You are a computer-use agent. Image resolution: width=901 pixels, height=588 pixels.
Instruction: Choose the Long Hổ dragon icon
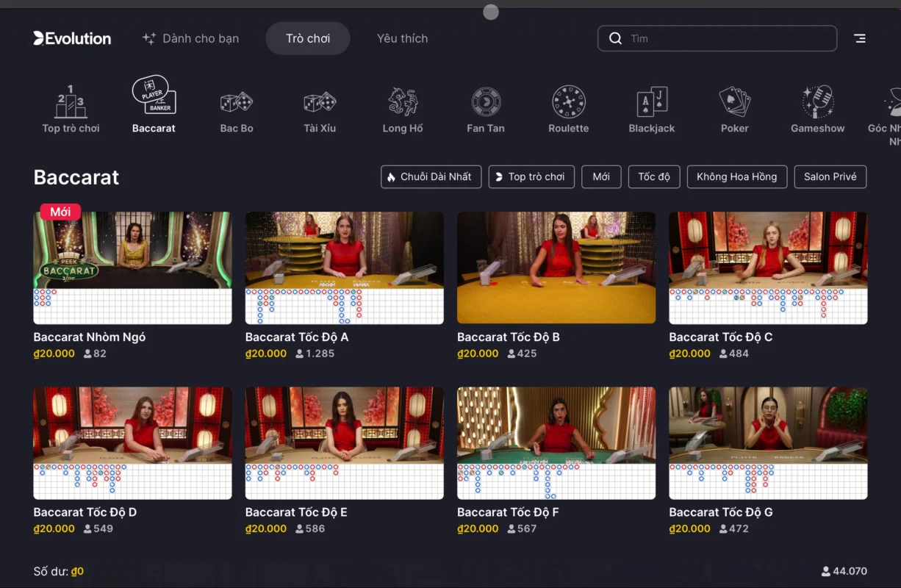[403, 103]
